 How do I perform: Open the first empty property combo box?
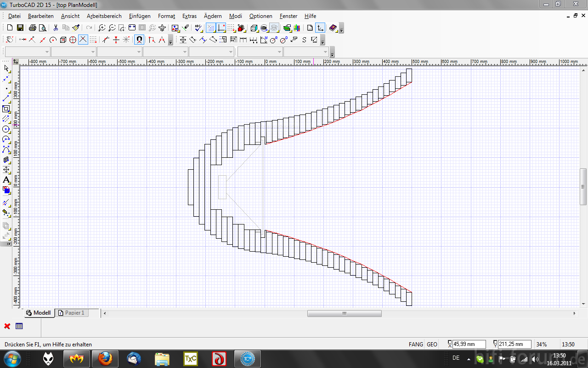pyautogui.click(x=27, y=52)
